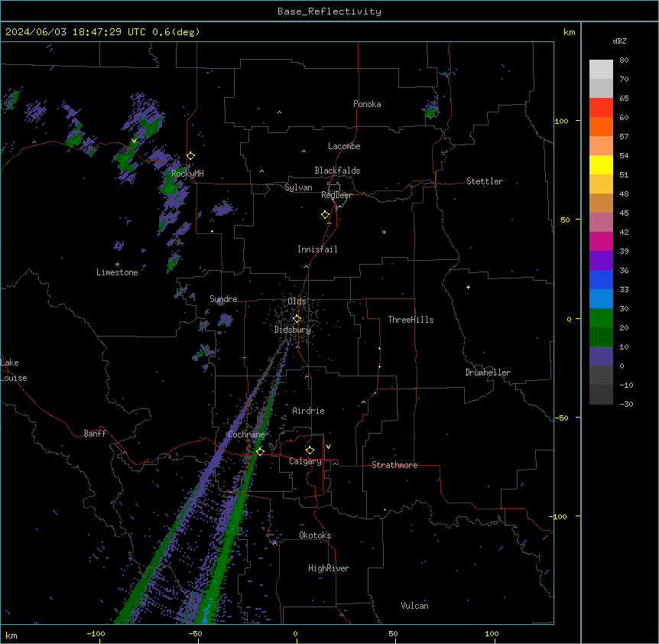Click the Banff label

pos(95,434)
